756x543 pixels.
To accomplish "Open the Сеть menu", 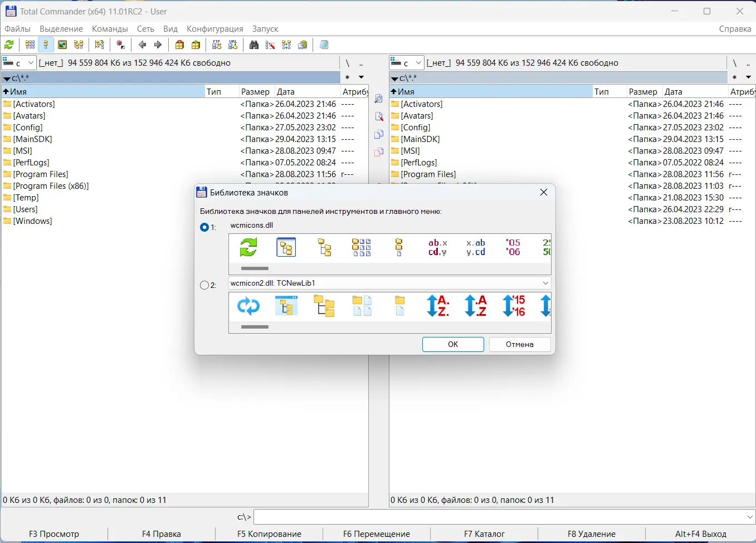I will 145,29.
